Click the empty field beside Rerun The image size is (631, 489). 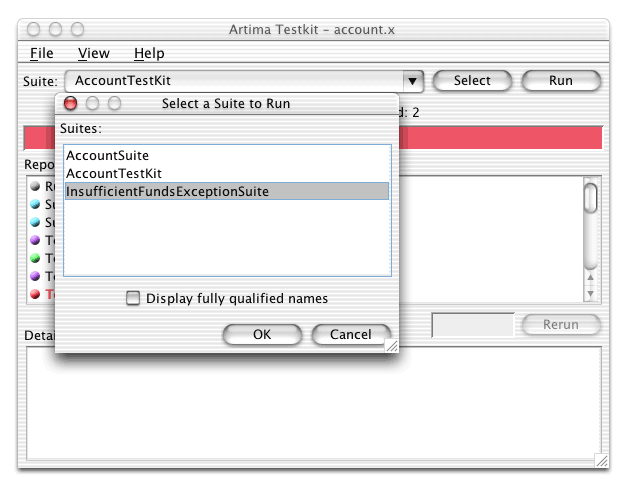tap(473, 325)
